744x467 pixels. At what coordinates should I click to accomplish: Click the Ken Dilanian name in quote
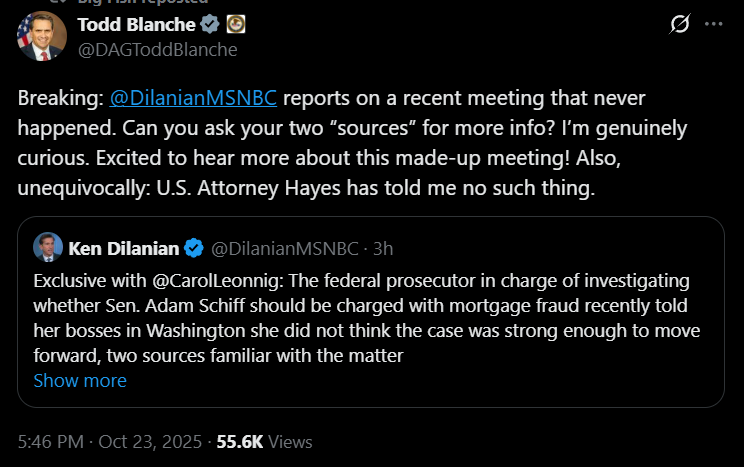click(x=122, y=246)
